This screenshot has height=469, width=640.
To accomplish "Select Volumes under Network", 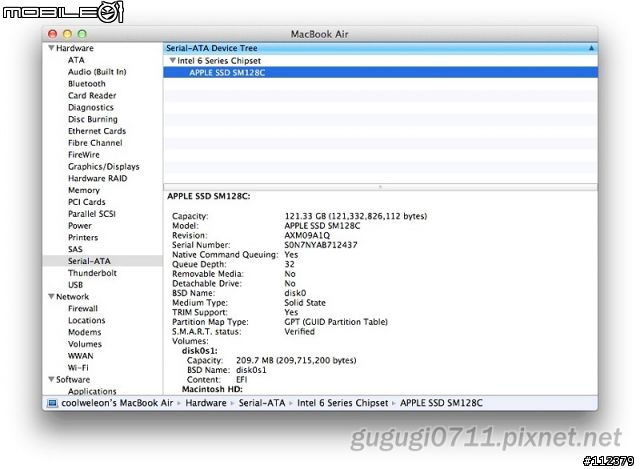I will pos(85,344).
